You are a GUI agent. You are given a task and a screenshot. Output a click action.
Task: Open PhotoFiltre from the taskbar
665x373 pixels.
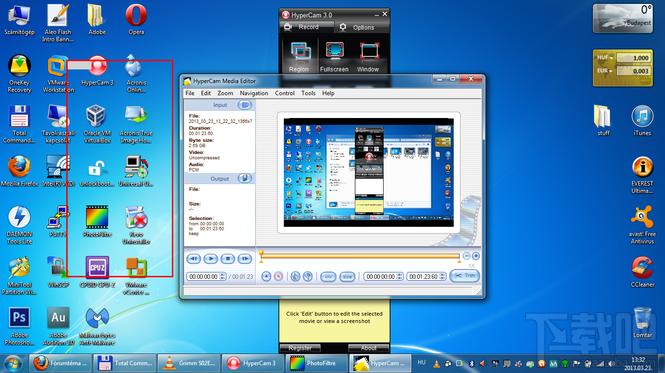(x=316, y=363)
